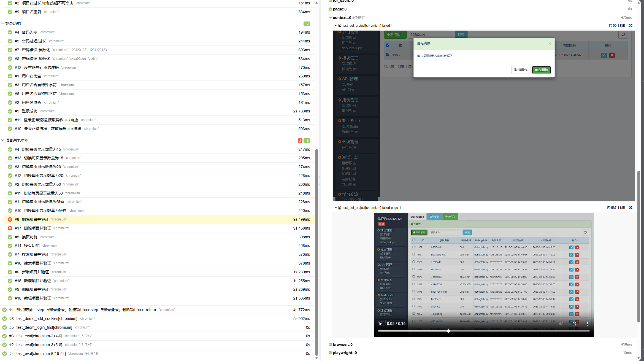644x361 pixels.
Task: Open test #8 删除项目并验证 result
Action: tap(159, 219)
